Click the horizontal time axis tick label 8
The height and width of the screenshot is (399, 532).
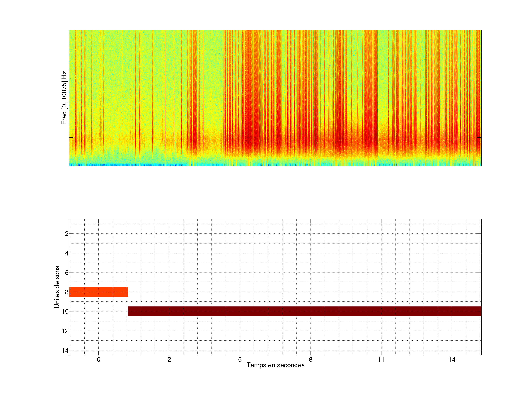click(x=311, y=359)
